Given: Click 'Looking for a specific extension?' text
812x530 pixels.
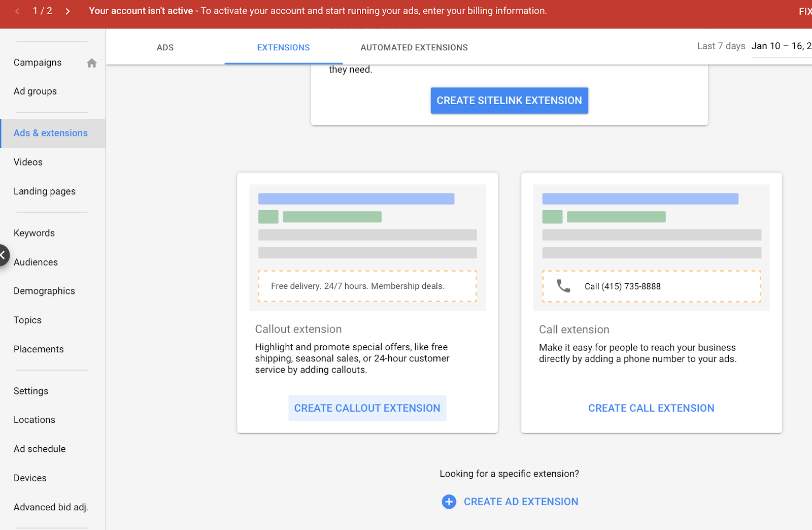Looking at the screenshot, I should 509,474.
